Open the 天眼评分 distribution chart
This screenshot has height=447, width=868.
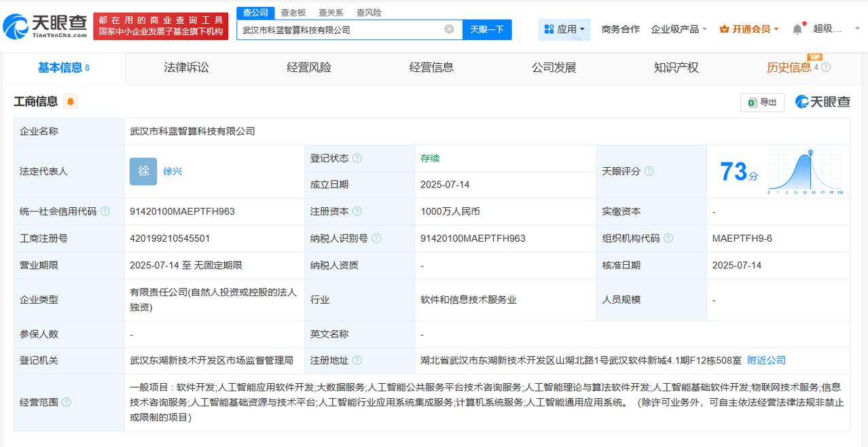click(806, 173)
